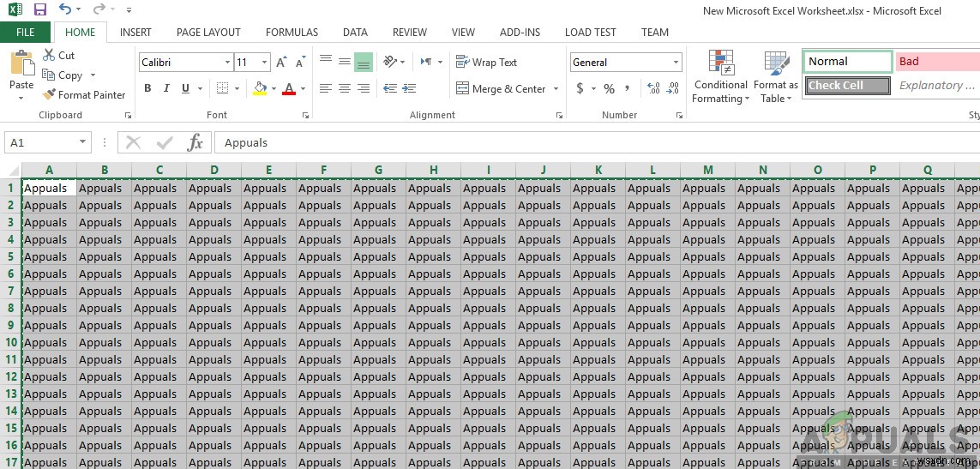980x469 pixels.
Task: Copy the selected cells
Action: (x=63, y=75)
